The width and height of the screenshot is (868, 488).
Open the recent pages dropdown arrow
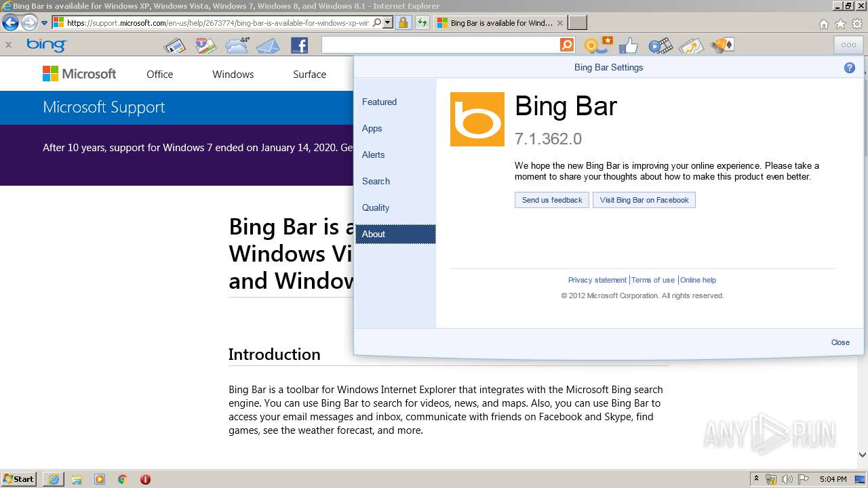[45, 23]
